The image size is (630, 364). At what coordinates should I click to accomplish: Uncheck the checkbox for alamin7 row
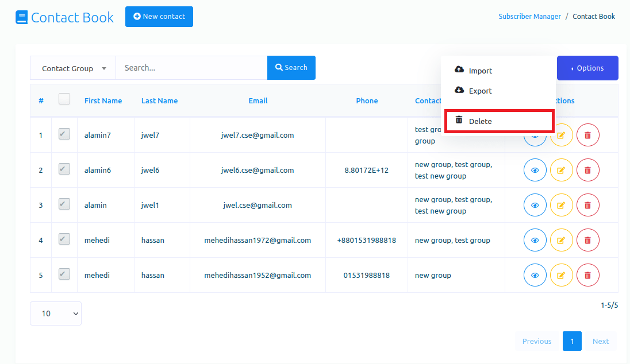[x=64, y=134]
